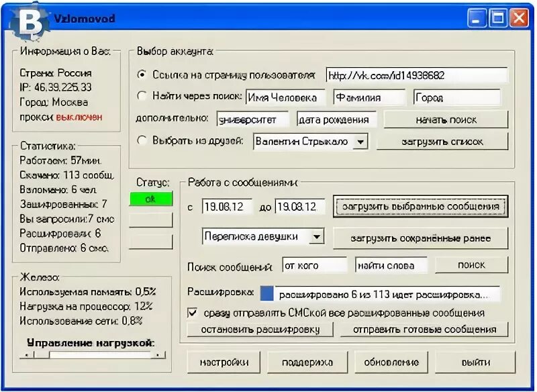The height and width of the screenshot is (392, 537).
Task: Click 'загрузить сохранённые ранее' button
Action: pos(421,238)
